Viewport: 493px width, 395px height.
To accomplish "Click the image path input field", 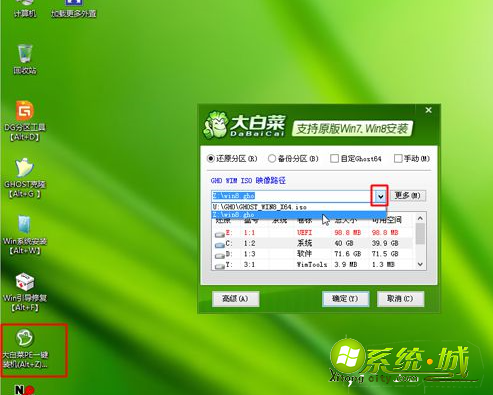I will (293, 196).
